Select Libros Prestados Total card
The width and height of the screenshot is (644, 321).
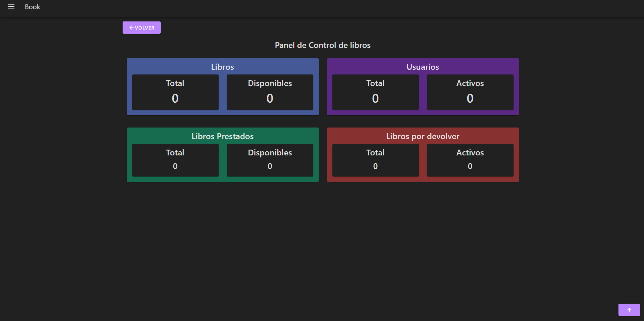(x=175, y=160)
